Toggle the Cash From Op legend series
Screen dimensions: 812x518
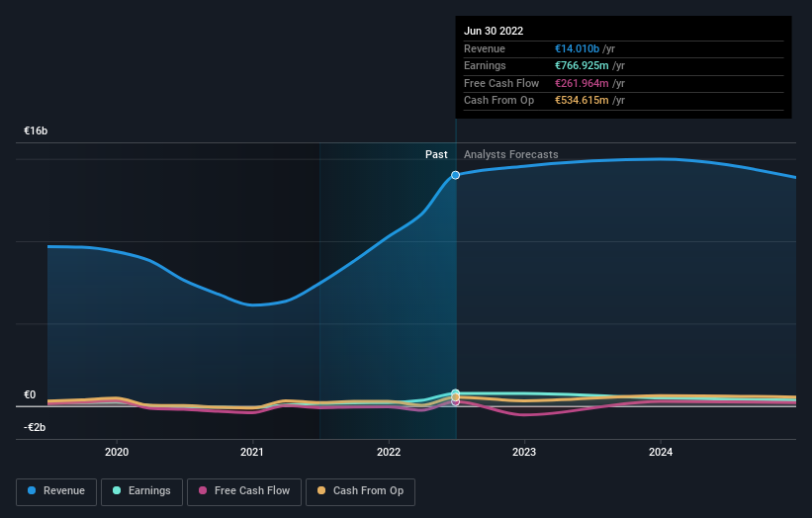[360, 491]
